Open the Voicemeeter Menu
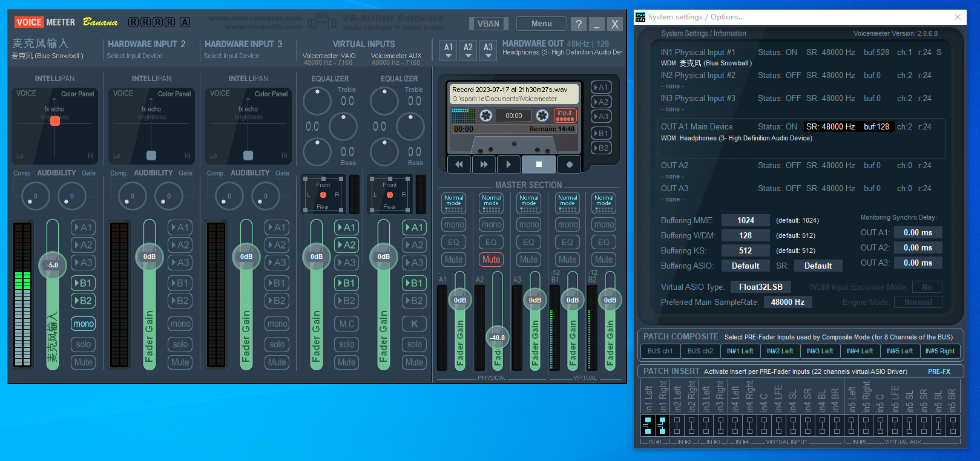This screenshot has height=461, width=980. pyautogui.click(x=541, y=24)
